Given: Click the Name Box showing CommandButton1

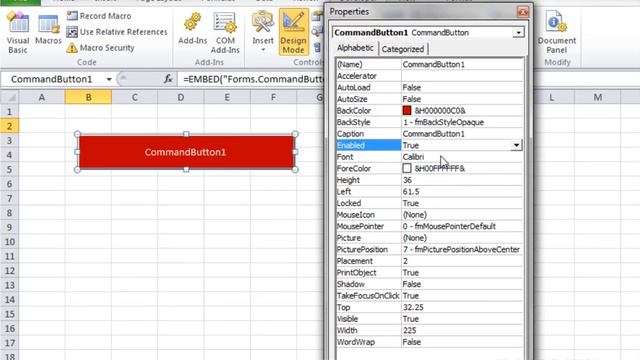Looking at the screenshot, I should click(52, 79).
